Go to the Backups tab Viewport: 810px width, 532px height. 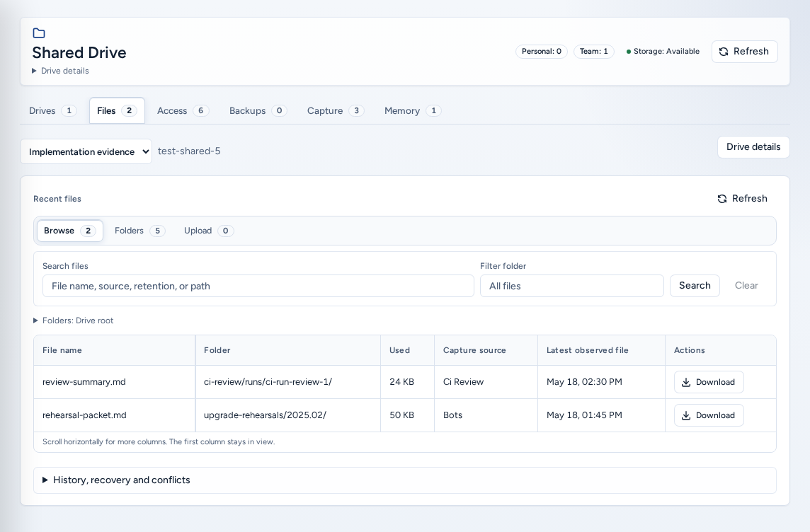(258, 110)
